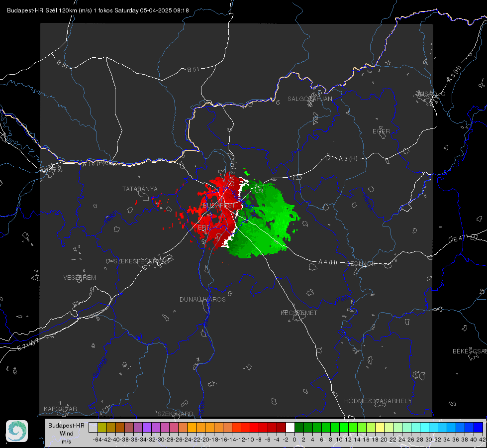
Task: Click the KAPOSVÁR city label
Action: 60,409
